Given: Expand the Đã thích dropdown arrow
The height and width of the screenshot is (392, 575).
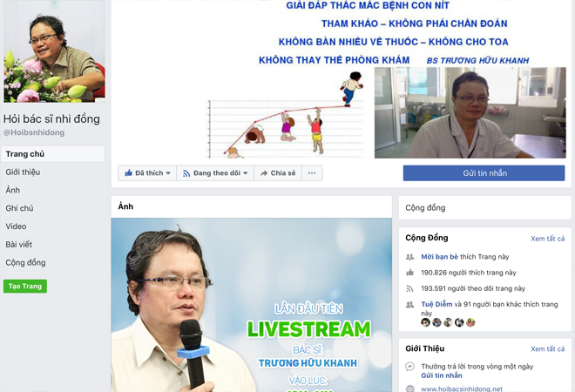Looking at the screenshot, I should (168, 173).
